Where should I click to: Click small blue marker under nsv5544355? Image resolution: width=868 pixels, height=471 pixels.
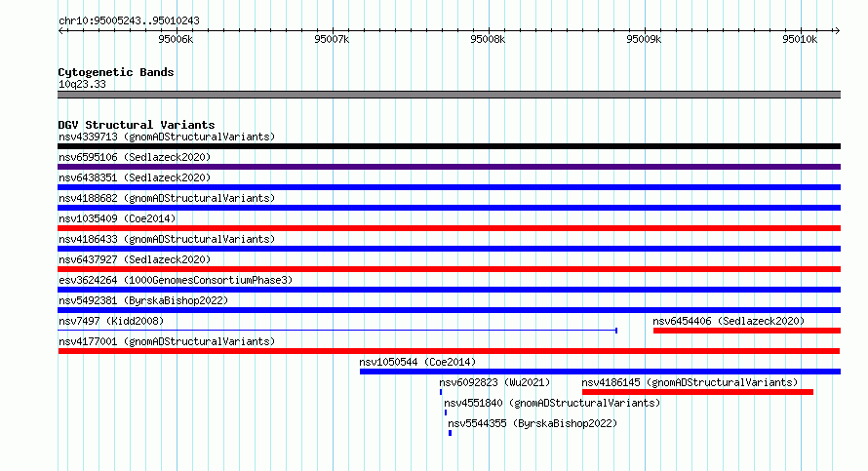tap(450, 433)
